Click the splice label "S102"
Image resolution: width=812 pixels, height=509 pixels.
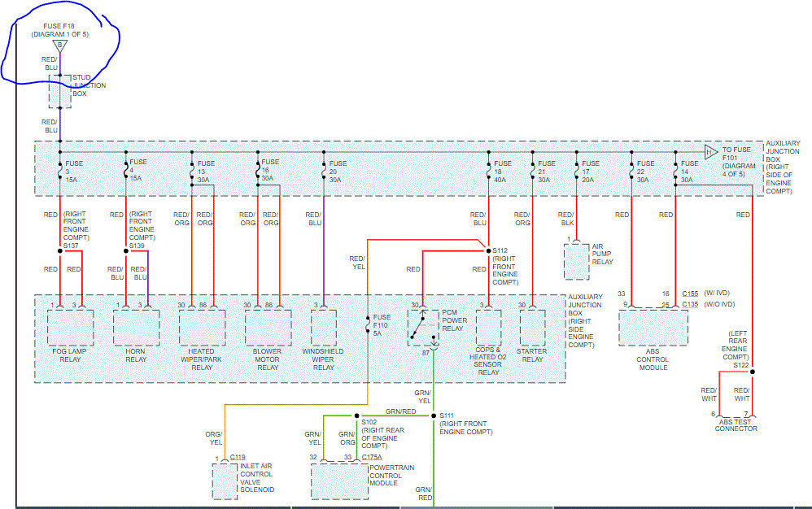tap(369, 422)
